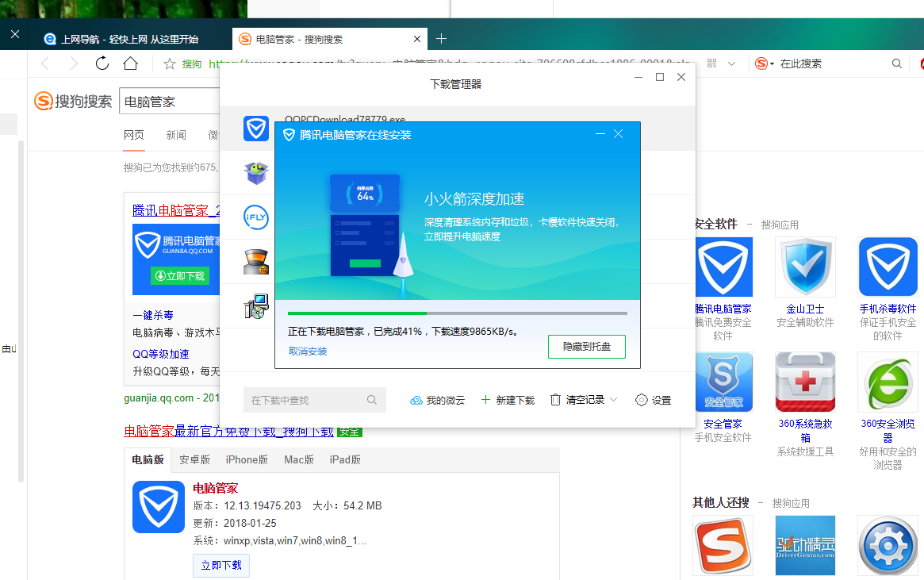Click 清空记录 in download manager
The width and height of the screenshot is (924, 580).
[577, 400]
